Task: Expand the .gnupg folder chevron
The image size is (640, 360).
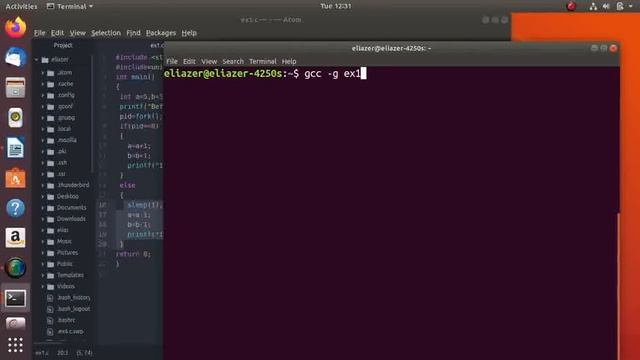Action: pos(42,118)
